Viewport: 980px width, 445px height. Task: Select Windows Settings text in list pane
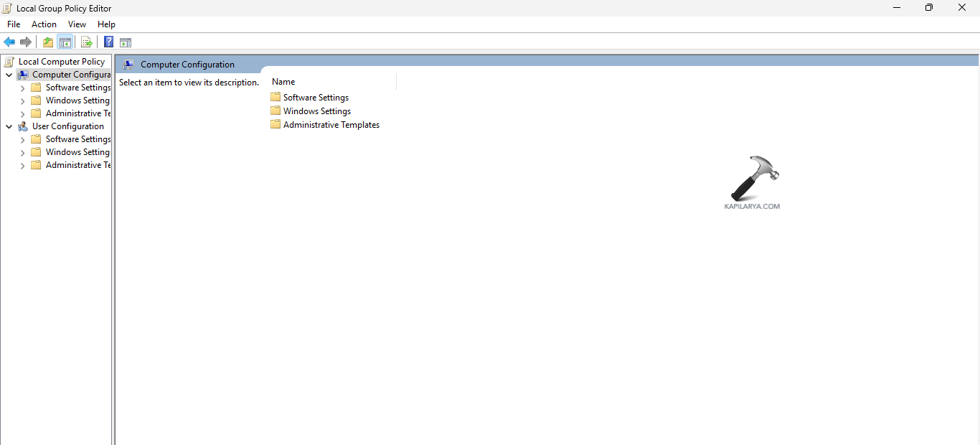(317, 111)
